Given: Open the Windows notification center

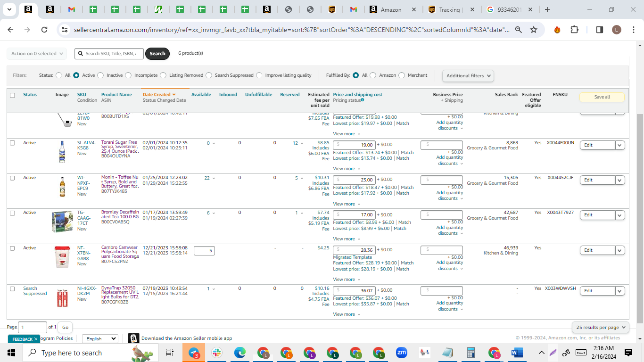Looking at the screenshot, I should [628, 353].
